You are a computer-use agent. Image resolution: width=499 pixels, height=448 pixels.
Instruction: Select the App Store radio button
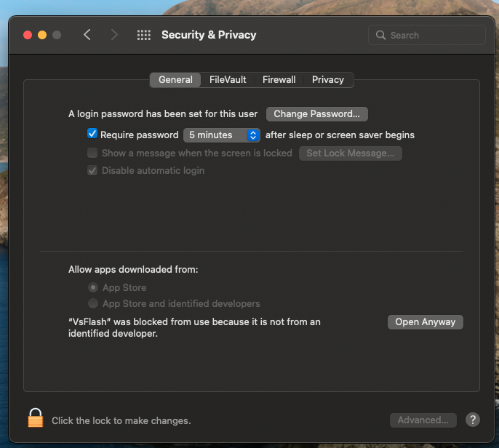[x=93, y=288]
